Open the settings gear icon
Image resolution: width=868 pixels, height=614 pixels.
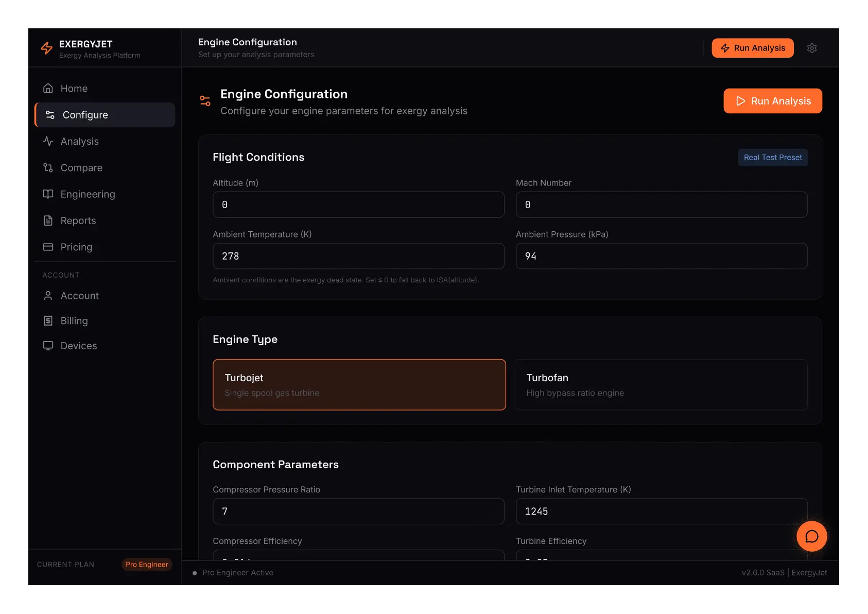tap(812, 48)
